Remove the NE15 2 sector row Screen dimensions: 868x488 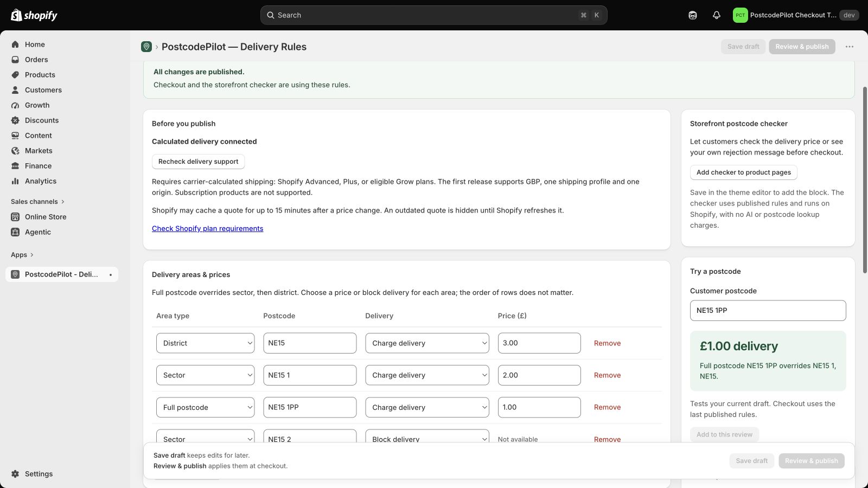click(607, 439)
